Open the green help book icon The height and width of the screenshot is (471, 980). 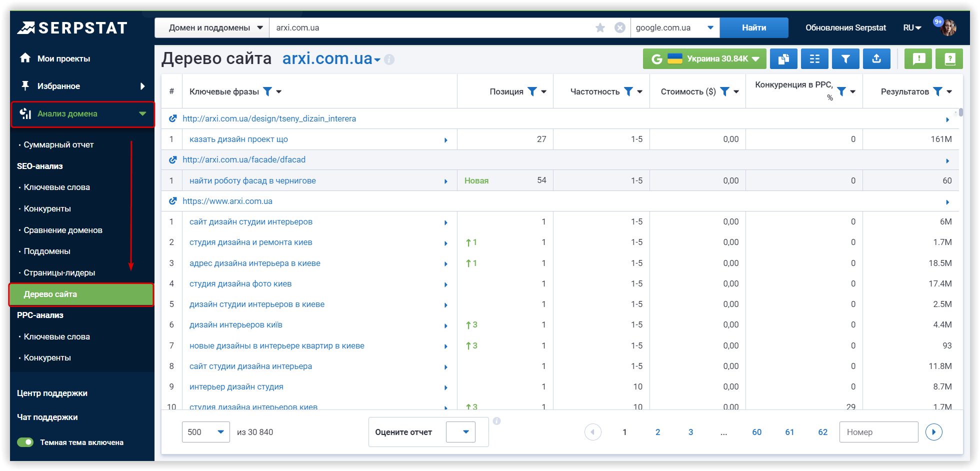(949, 59)
